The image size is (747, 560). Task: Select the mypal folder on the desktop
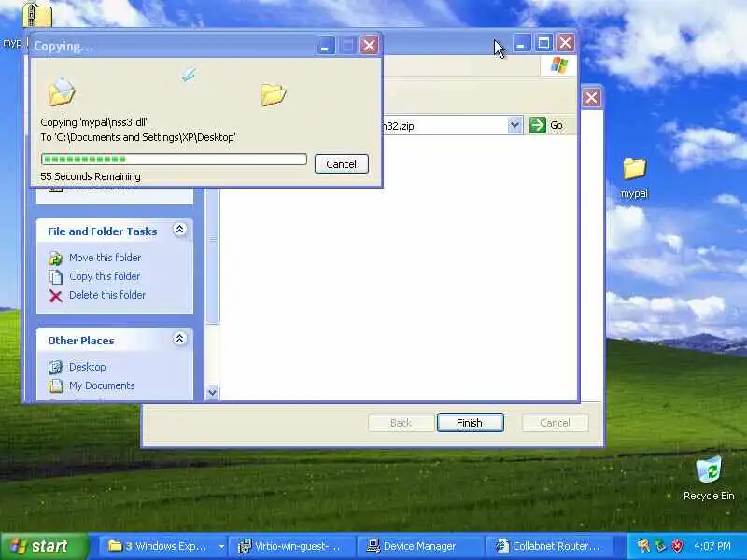click(x=634, y=178)
